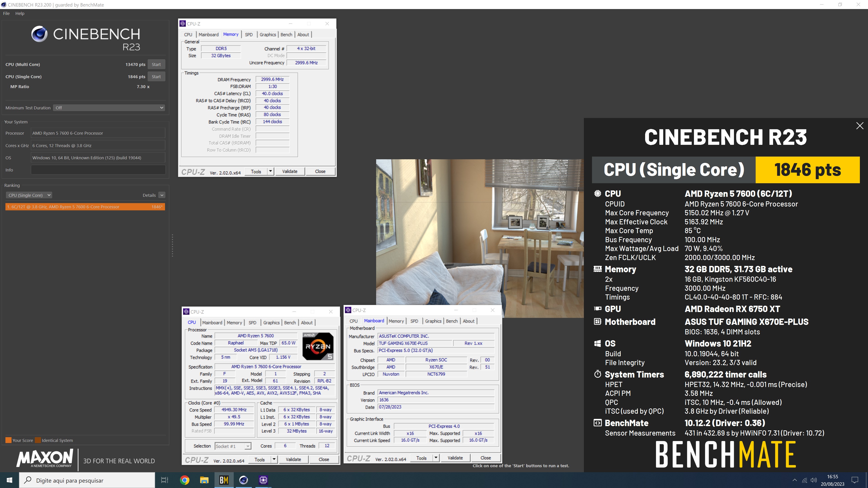
Task: Click the Windows search box
Action: click(87, 480)
